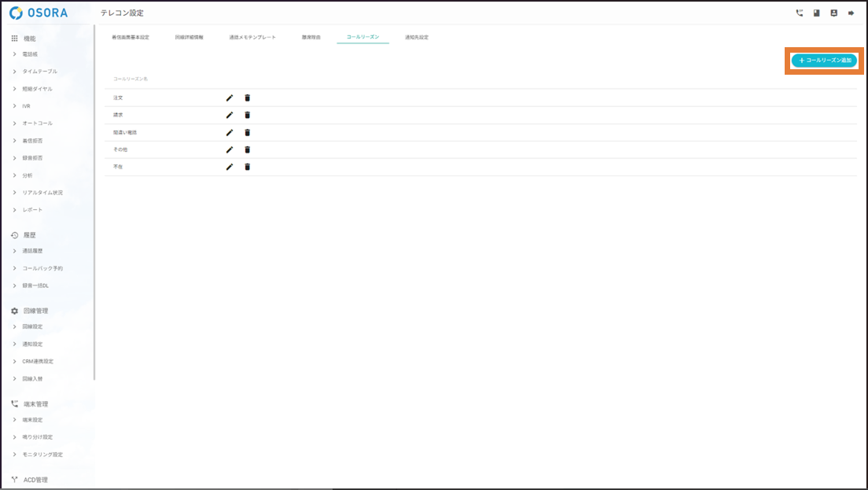Click the OSORA logo
868x490 pixels.
tap(37, 13)
